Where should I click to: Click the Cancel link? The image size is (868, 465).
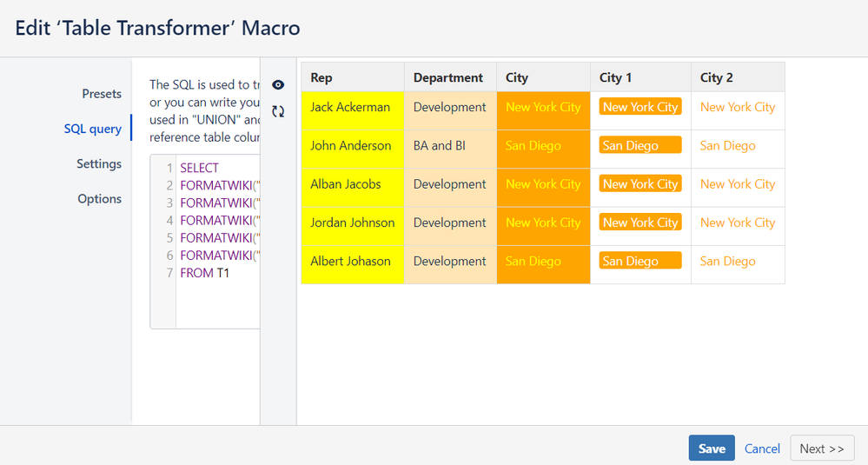pos(762,448)
